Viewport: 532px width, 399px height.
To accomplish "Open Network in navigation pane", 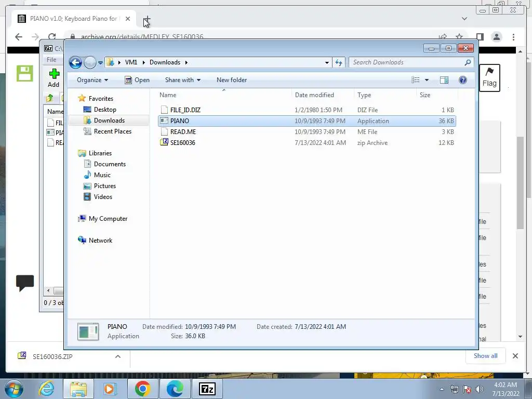I will pos(100,240).
